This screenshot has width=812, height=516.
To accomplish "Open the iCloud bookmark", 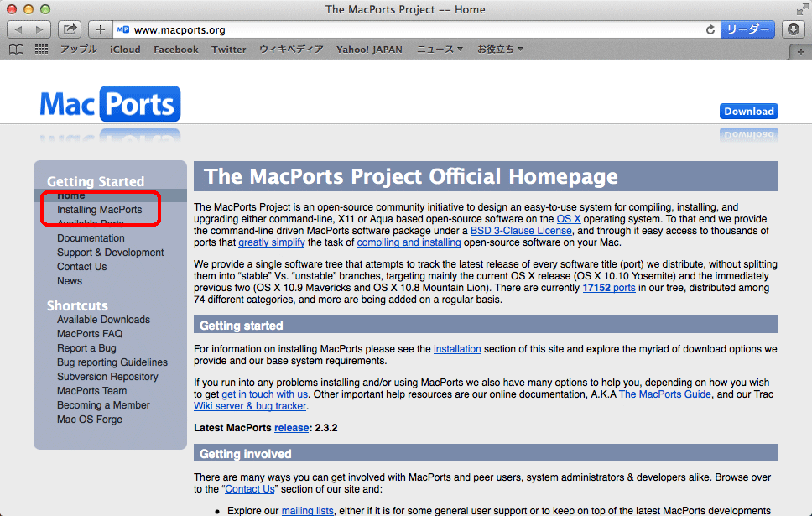I will tap(125, 50).
